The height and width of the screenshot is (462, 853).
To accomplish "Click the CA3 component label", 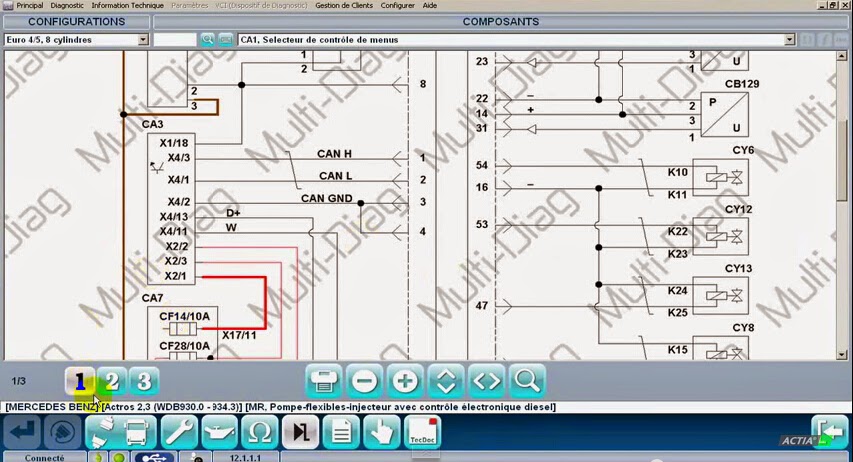I will pyautogui.click(x=152, y=124).
